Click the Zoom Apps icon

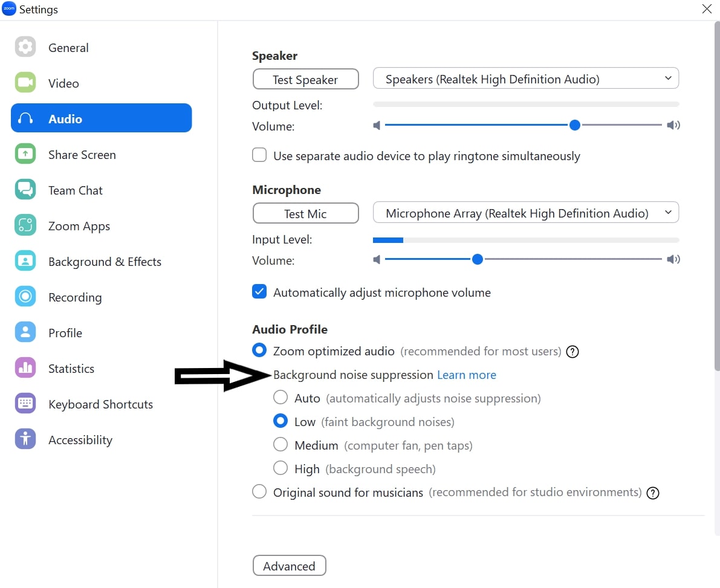[x=25, y=225]
